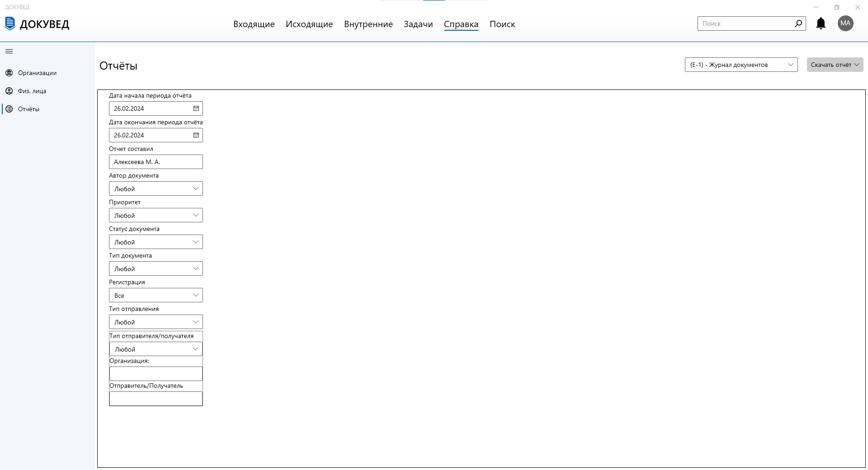868x470 pixels.
Task: Expand the Приоритет dropdown
Action: pos(156,215)
